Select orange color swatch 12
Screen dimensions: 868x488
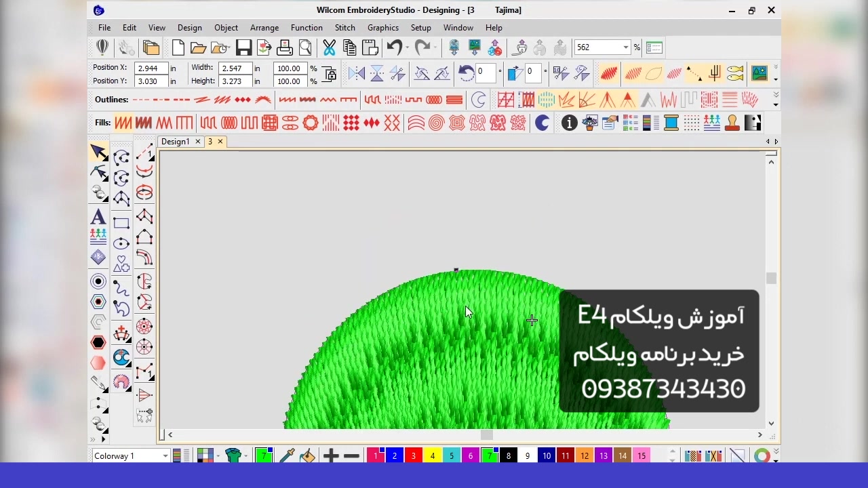(x=584, y=456)
